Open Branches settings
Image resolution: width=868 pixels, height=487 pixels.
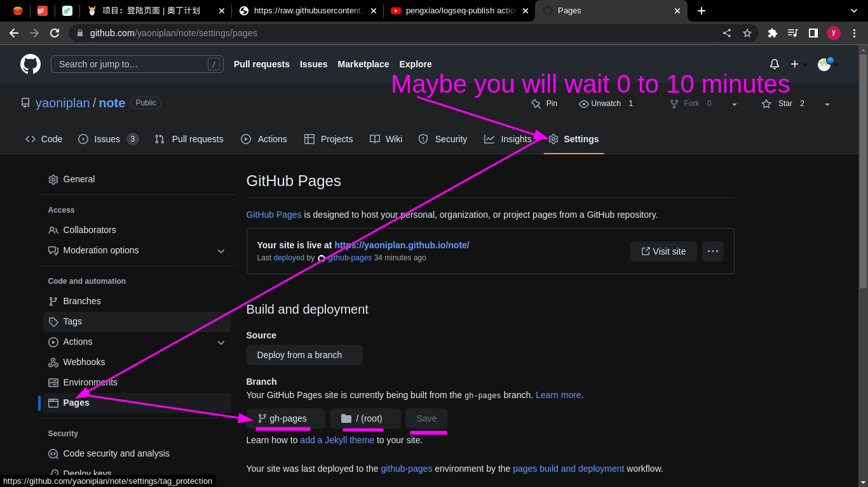(x=137, y=301)
